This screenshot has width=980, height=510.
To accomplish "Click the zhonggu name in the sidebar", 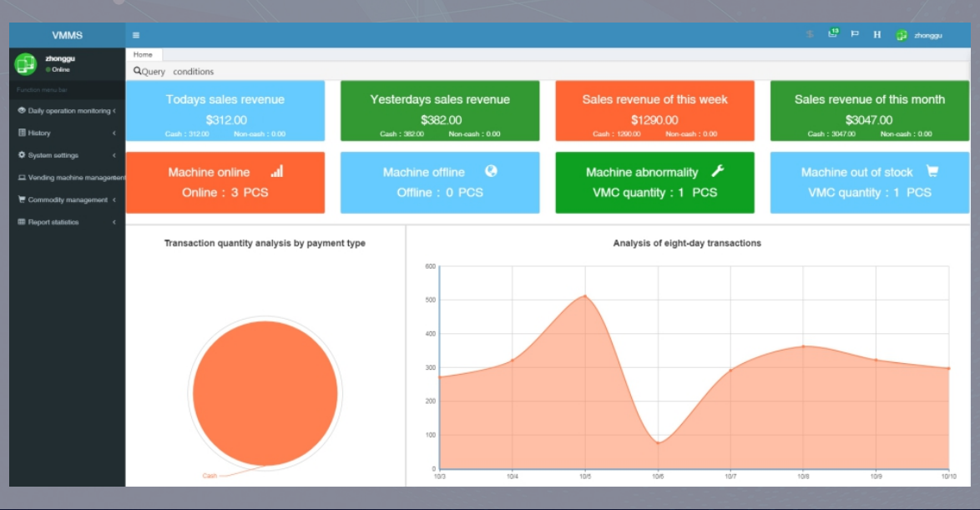I will pyautogui.click(x=60, y=58).
